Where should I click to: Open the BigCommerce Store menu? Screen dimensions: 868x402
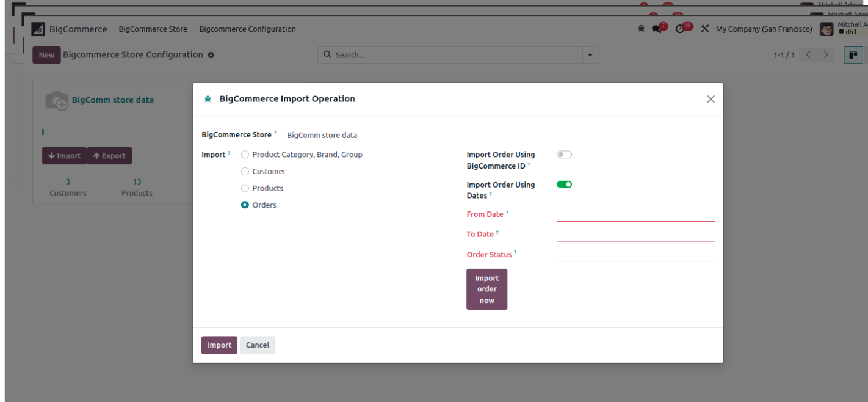point(153,29)
